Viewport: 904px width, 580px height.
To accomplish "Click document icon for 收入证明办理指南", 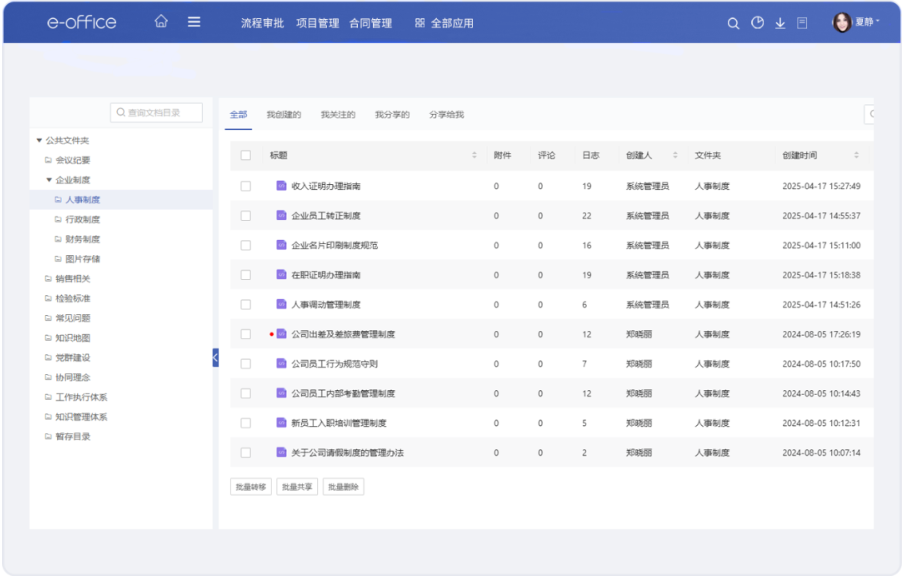I will tap(281, 186).
